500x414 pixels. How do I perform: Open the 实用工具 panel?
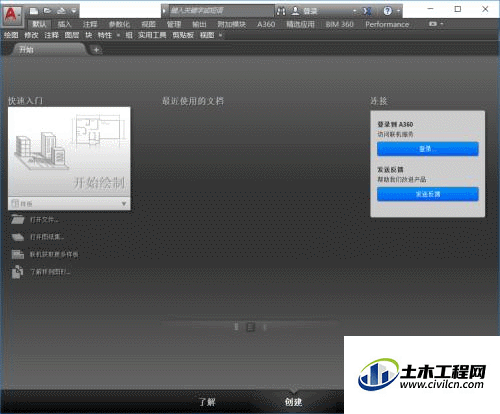point(152,35)
